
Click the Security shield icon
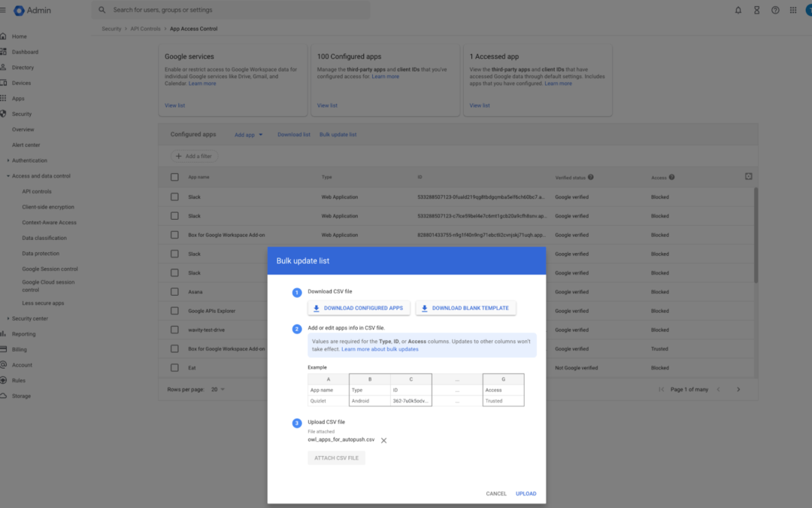coord(3,114)
